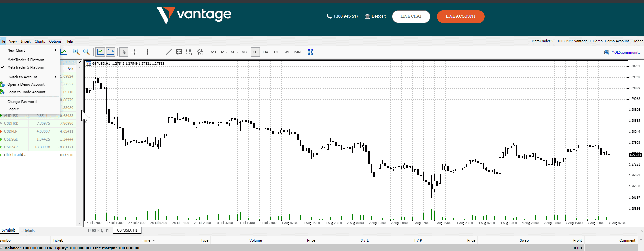Expand the New Chart submenu
Screen dimensions: 644x251
(30, 50)
